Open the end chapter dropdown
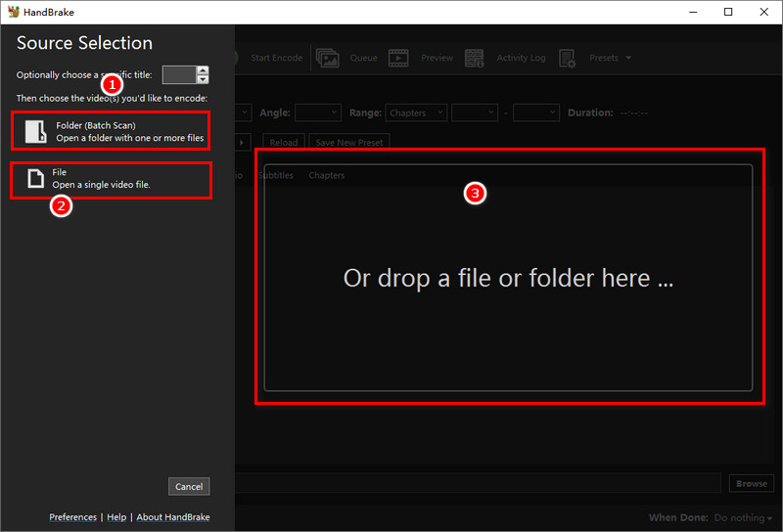The width and height of the screenshot is (783, 532). 536,112
